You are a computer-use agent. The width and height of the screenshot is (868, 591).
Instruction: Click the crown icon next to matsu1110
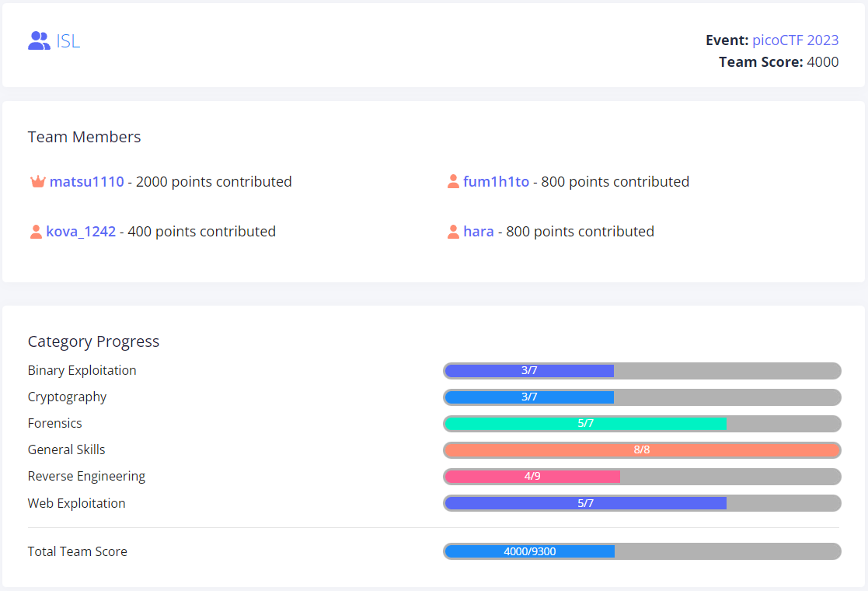37,182
